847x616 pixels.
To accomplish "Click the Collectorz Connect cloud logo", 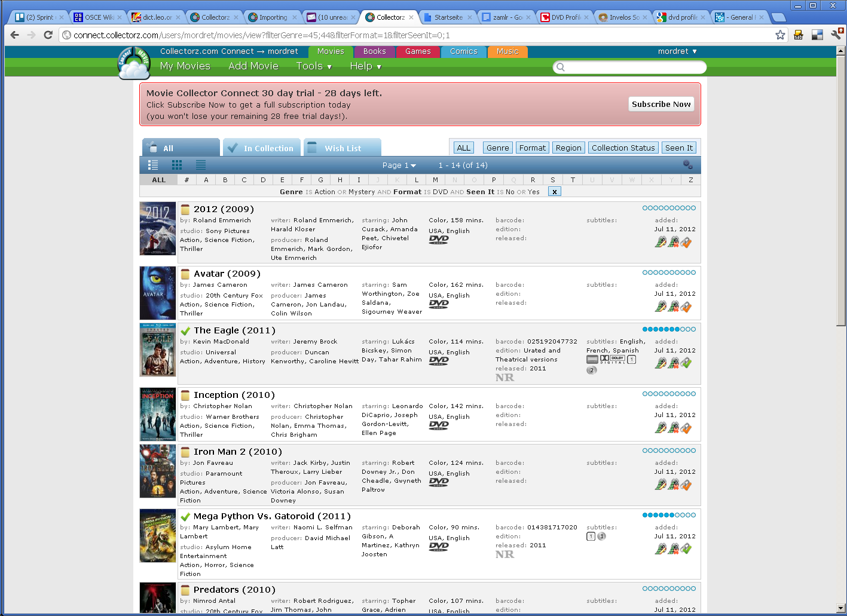I will point(134,64).
